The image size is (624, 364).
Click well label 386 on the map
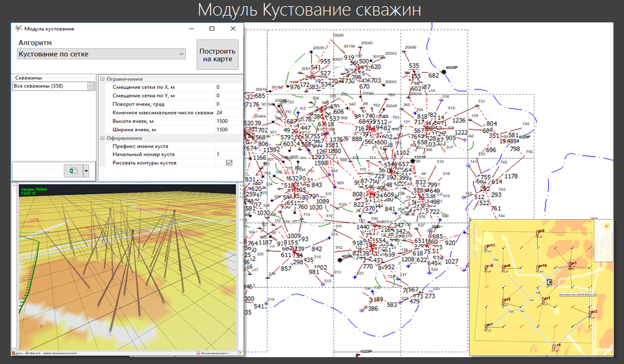[x=373, y=308]
